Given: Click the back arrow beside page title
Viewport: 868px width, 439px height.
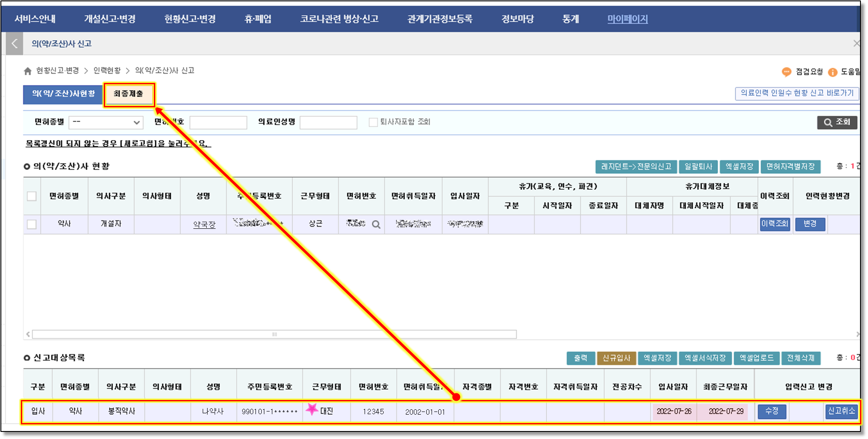Looking at the screenshot, I should pyautogui.click(x=15, y=43).
